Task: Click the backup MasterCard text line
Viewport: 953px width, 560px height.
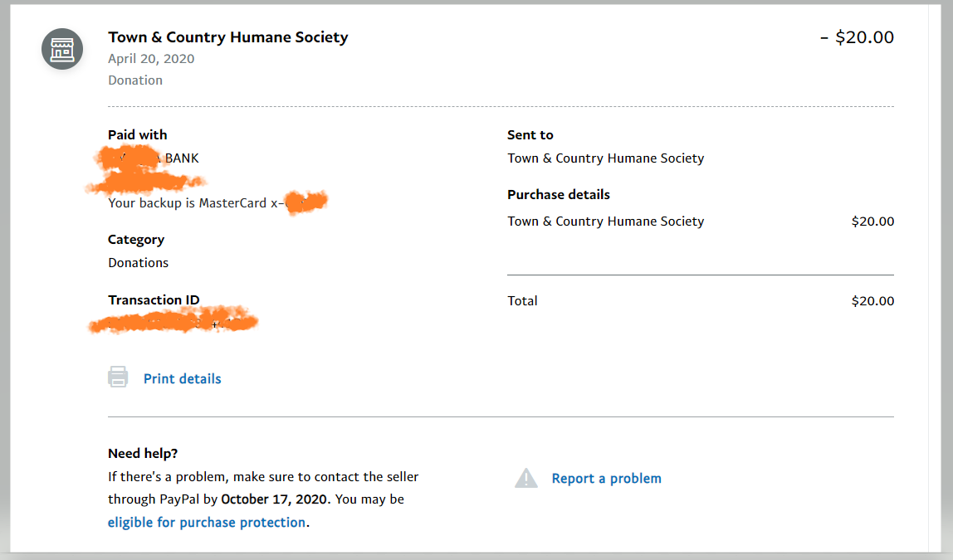Action: tap(195, 203)
